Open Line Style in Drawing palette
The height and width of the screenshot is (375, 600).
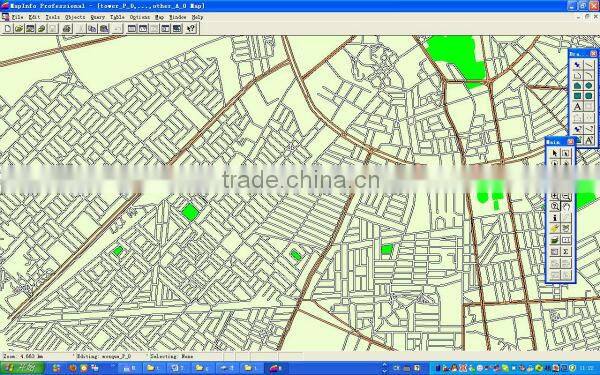pos(589,129)
